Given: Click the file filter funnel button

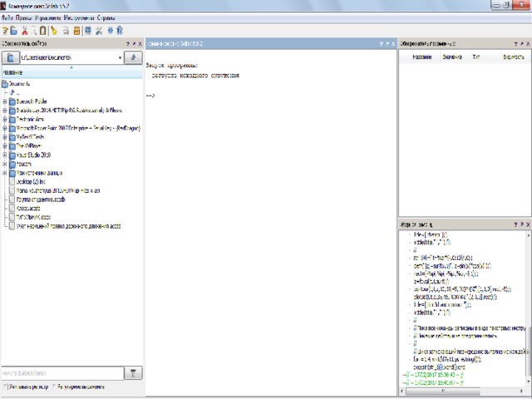Looking at the screenshot, I should coord(134,373).
